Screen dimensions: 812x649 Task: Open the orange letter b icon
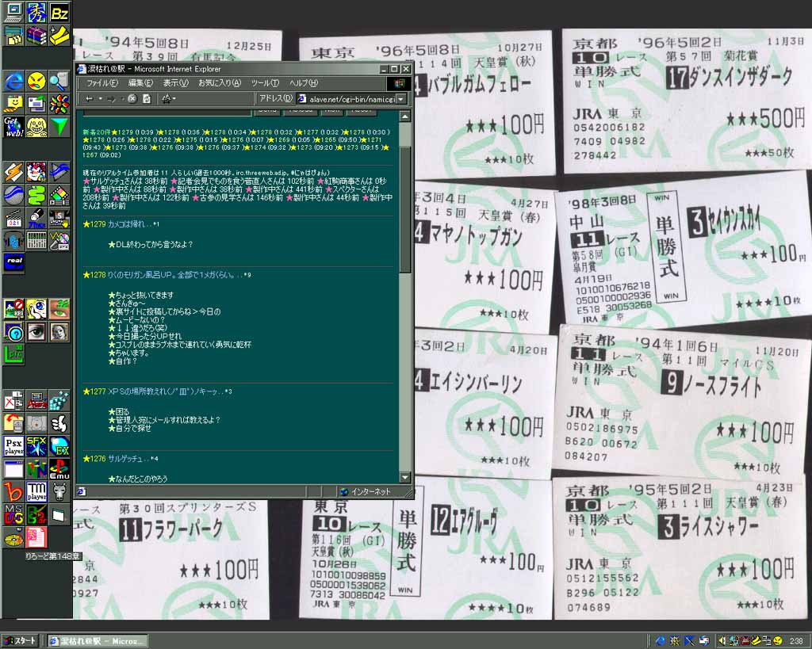[13, 491]
